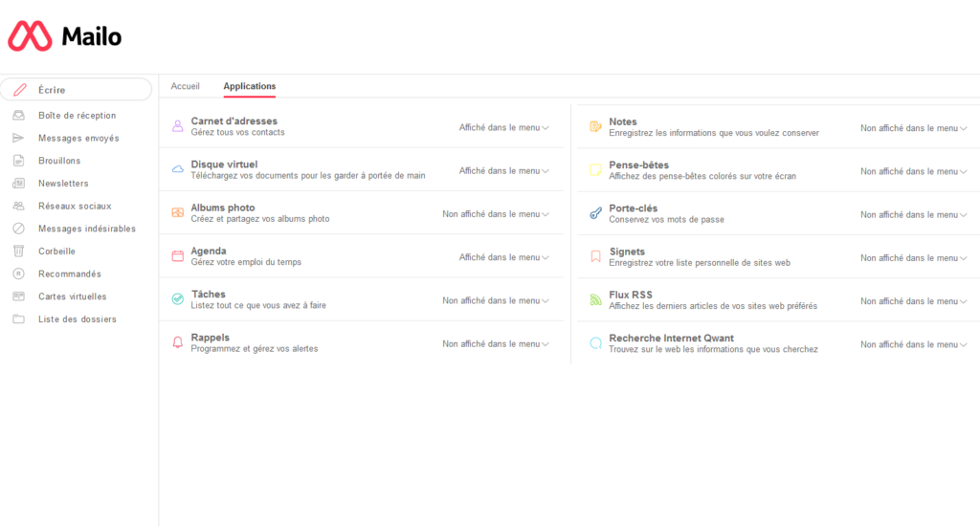Show Liste des dossiers
Image resolution: width=980 pixels, height=526 pixels.
(78, 319)
